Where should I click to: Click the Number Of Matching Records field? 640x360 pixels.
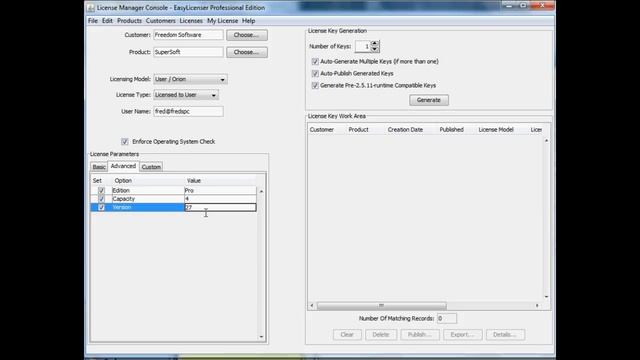click(x=447, y=318)
